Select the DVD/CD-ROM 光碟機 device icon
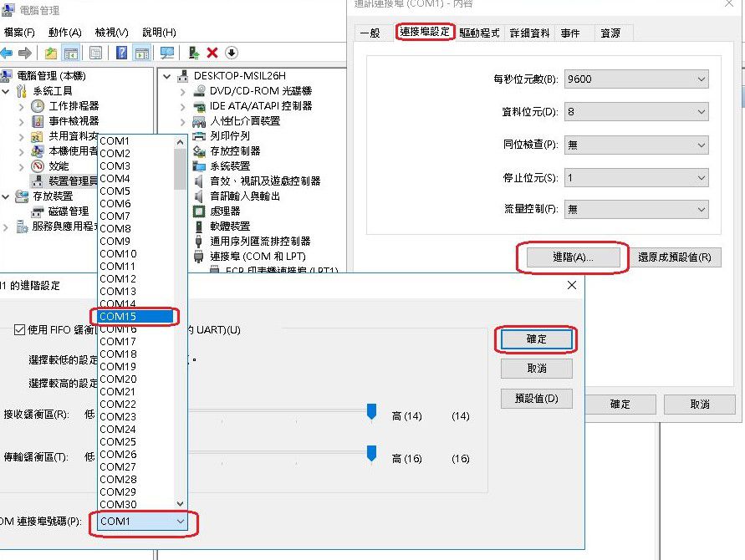 [201, 89]
